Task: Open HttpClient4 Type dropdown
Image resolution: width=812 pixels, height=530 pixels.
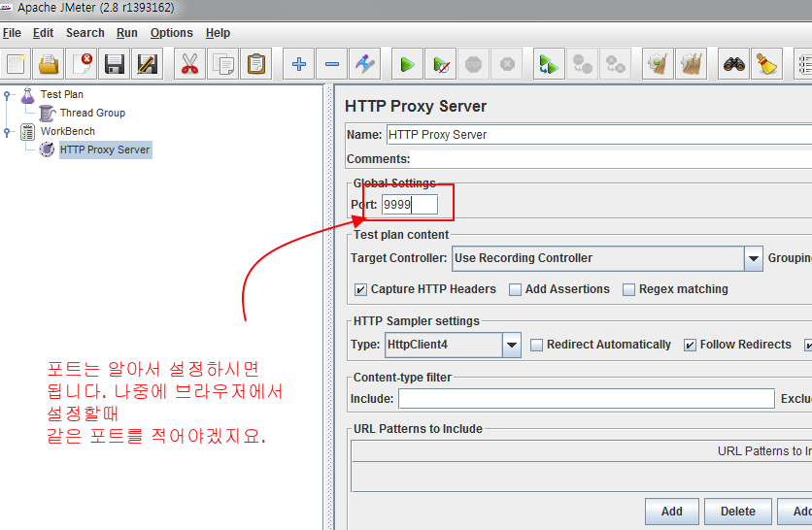Action: point(511,346)
